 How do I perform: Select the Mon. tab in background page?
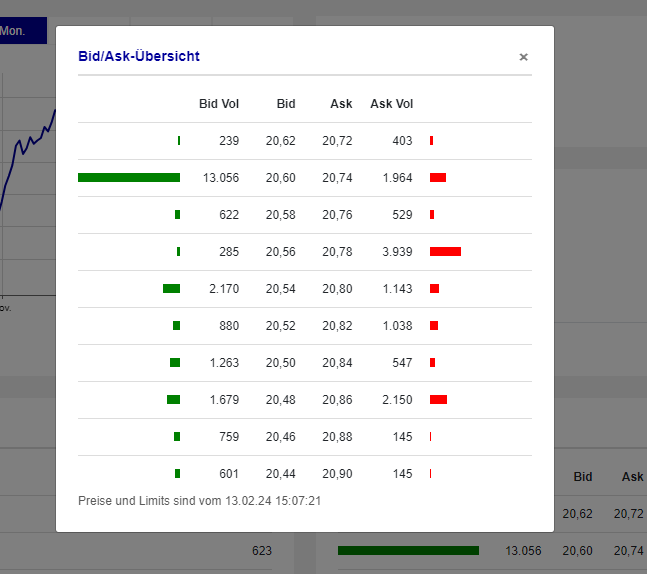pos(23,31)
